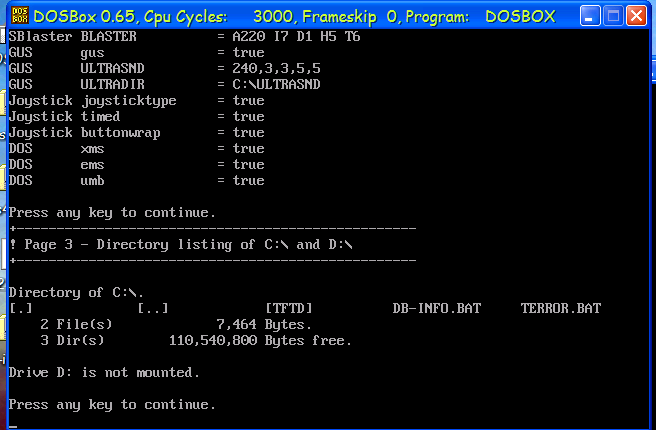Close the DOSBox window
Image resolution: width=656 pixels, height=430 pixels.
636,16
